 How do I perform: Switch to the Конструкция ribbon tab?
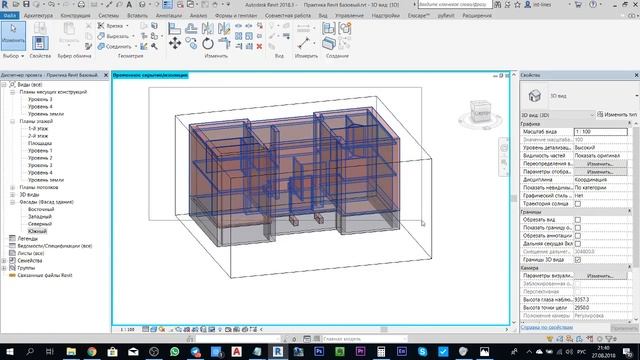tap(76, 16)
